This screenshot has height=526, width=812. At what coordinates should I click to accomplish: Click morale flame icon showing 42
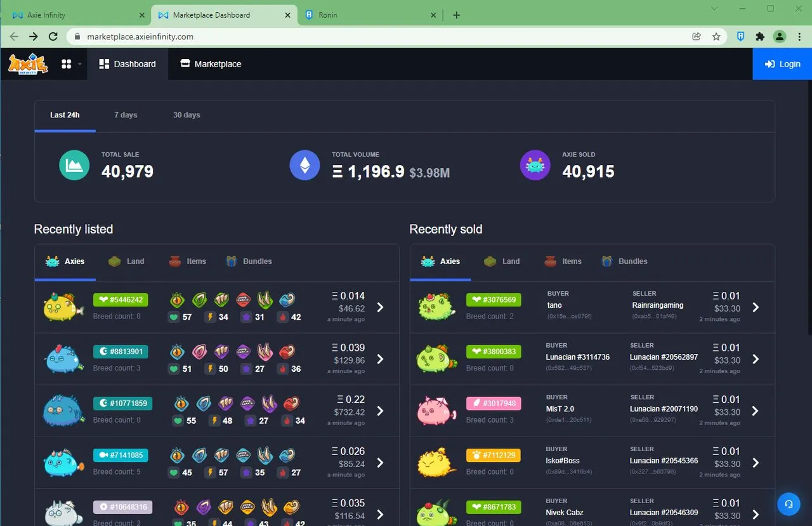pyautogui.click(x=284, y=317)
